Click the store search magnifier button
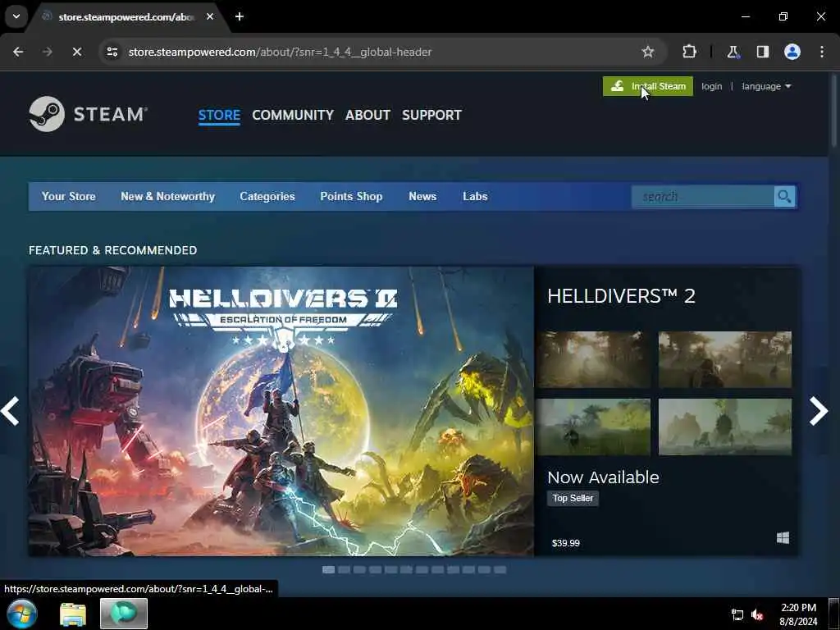This screenshot has height=630, width=840. 784,197
